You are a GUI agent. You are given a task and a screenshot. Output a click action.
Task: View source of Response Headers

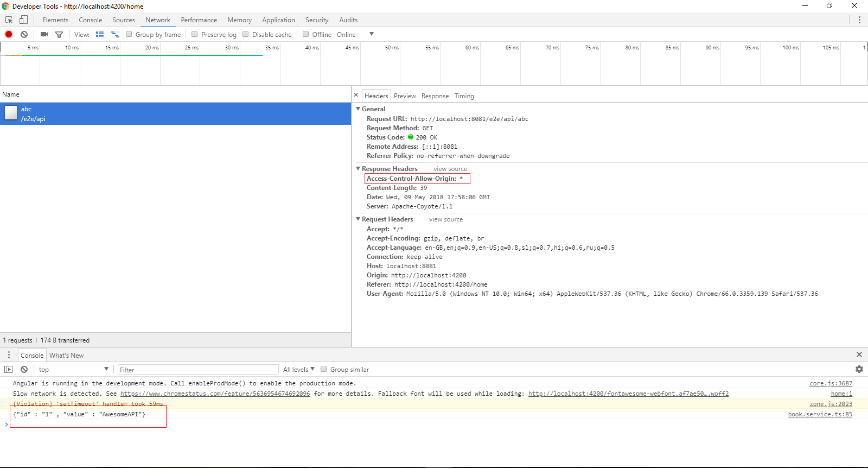[x=450, y=169]
